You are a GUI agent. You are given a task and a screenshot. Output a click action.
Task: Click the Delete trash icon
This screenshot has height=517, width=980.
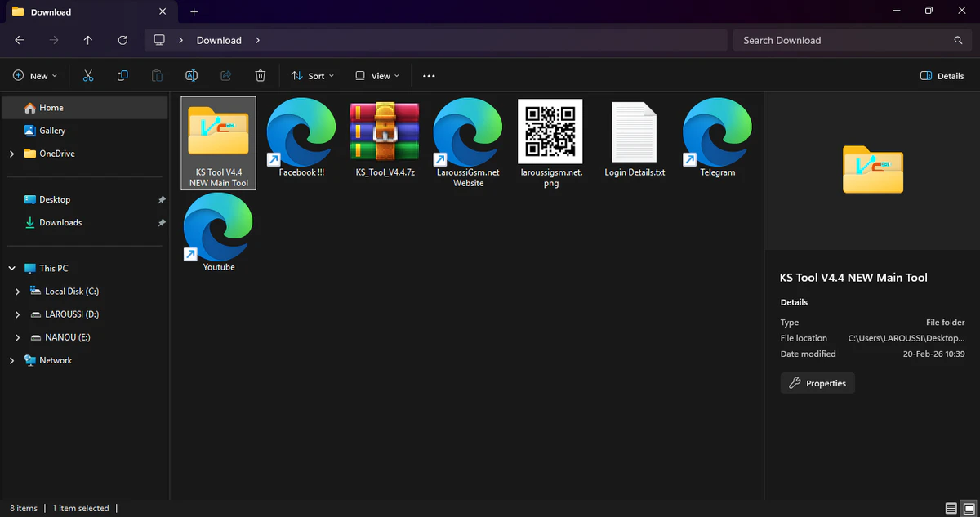(261, 76)
